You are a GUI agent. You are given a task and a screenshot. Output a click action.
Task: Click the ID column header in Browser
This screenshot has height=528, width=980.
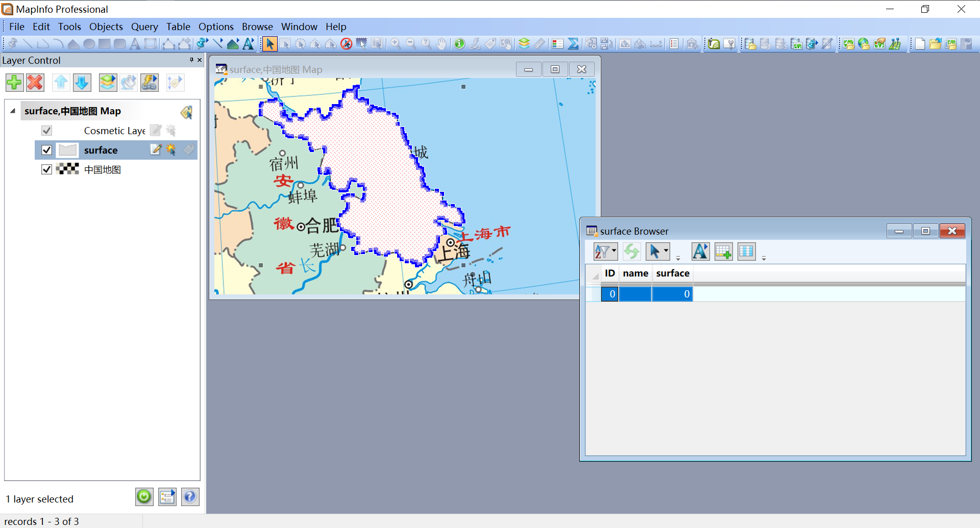[610, 273]
